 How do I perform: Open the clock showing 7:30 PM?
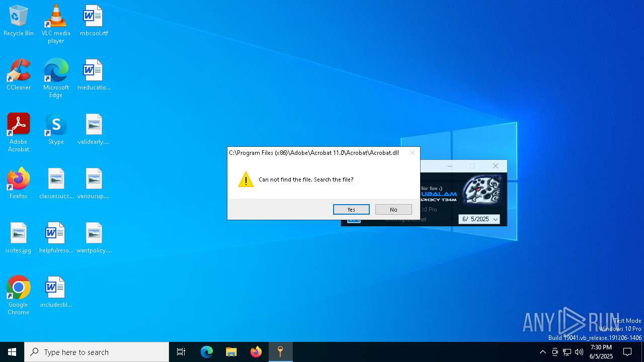coord(601,352)
